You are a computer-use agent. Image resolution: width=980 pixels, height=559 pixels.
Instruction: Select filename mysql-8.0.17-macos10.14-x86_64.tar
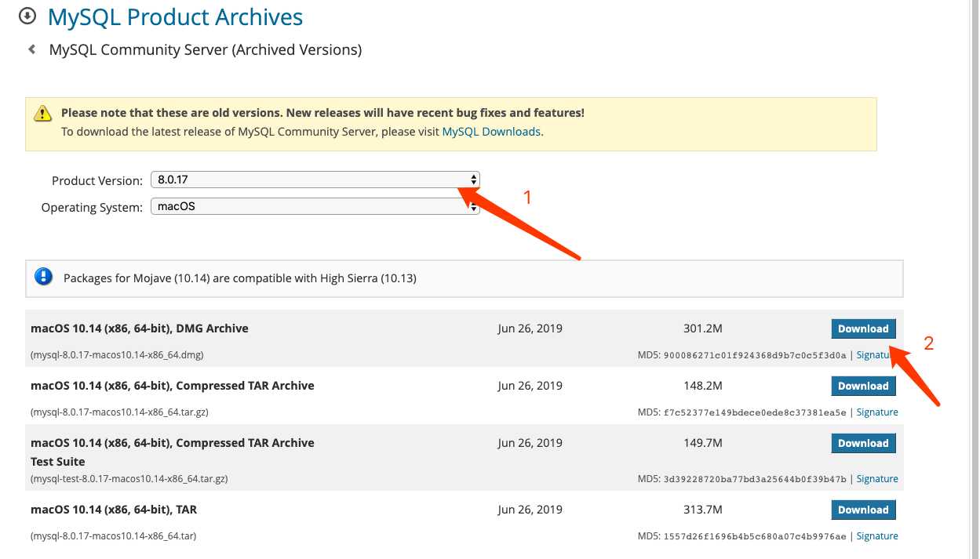tap(114, 536)
